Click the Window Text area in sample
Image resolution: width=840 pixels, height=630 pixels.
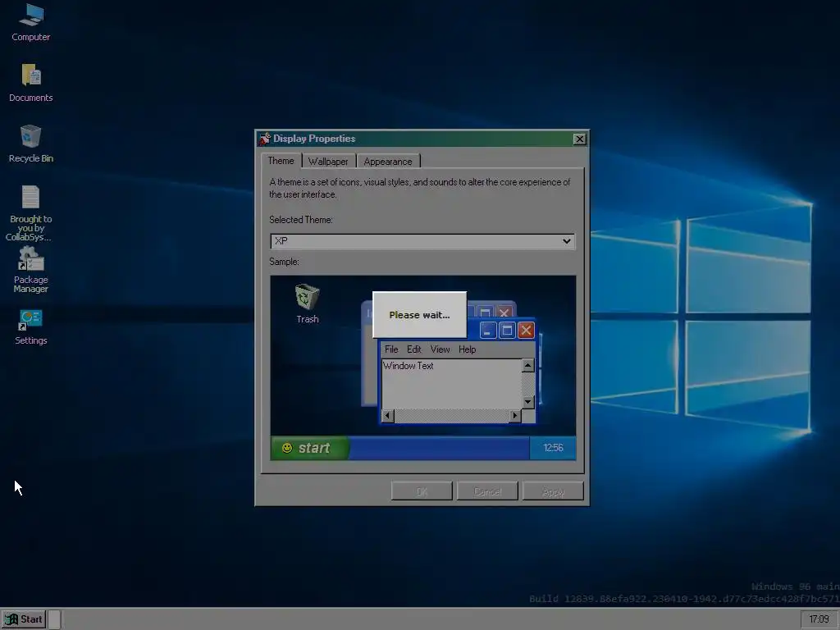click(451, 384)
